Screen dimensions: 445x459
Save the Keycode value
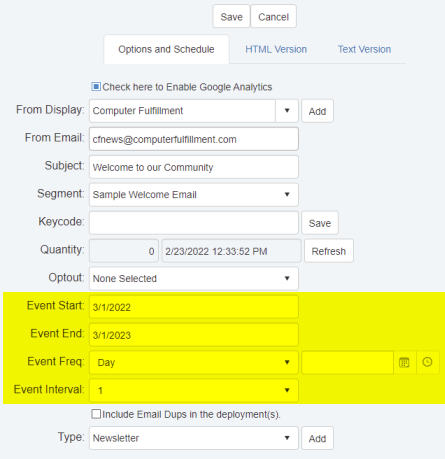320,223
